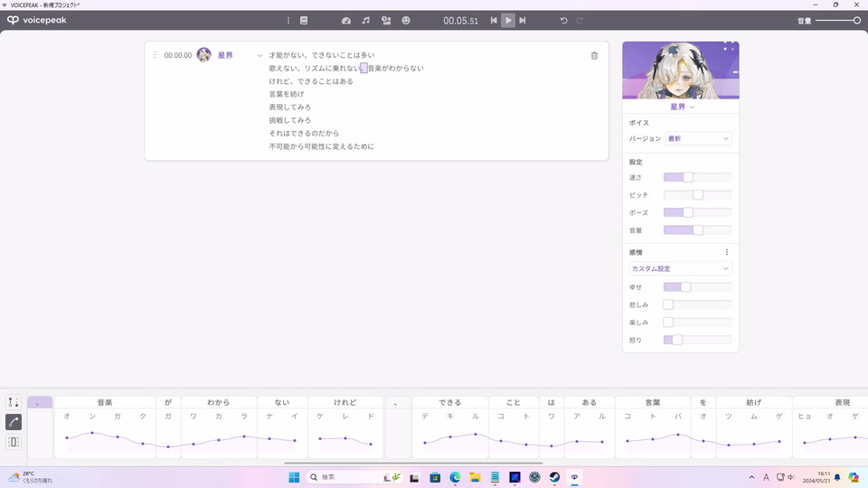Click the line 才能がない、できないことは多い
The height and width of the screenshot is (488, 868).
tap(322, 55)
